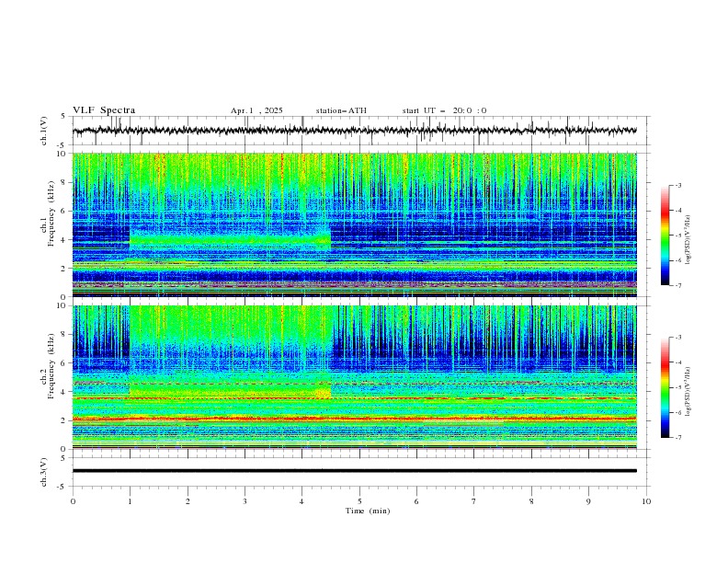Viewport: 728px width, 563px height.
Task: Click the time axis tick label '1'
Action: pos(130,501)
